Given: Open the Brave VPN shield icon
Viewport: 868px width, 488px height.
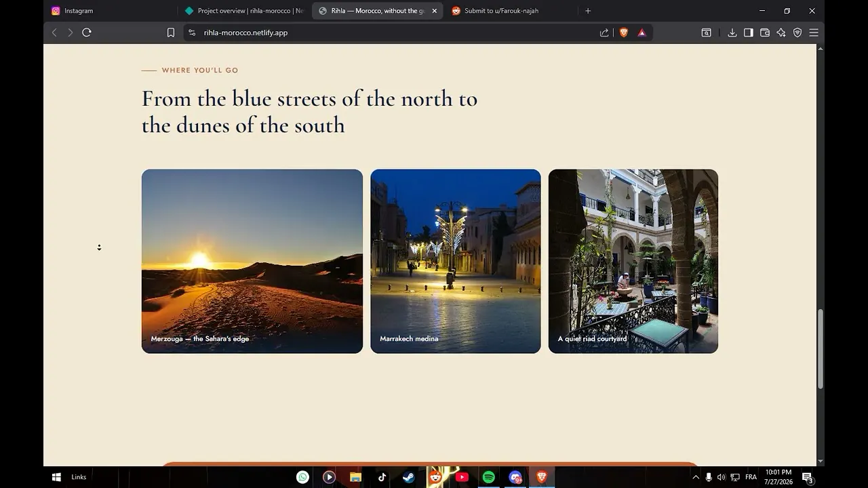Looking at the screenshot, I should tap(797, 33).
